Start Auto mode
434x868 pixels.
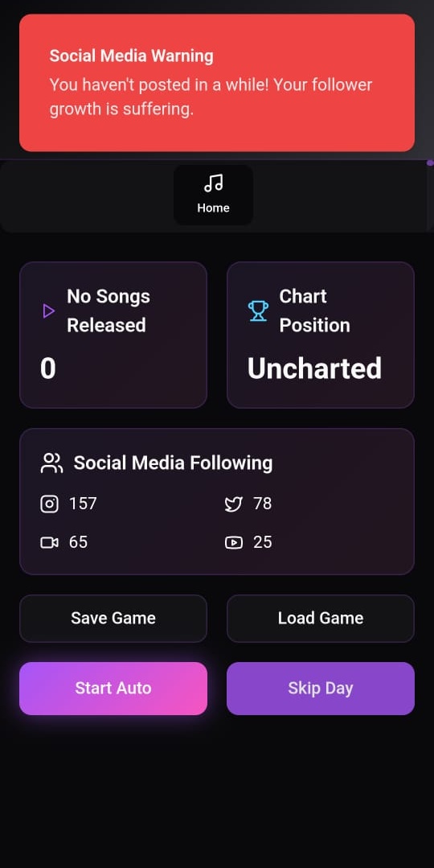113,688
